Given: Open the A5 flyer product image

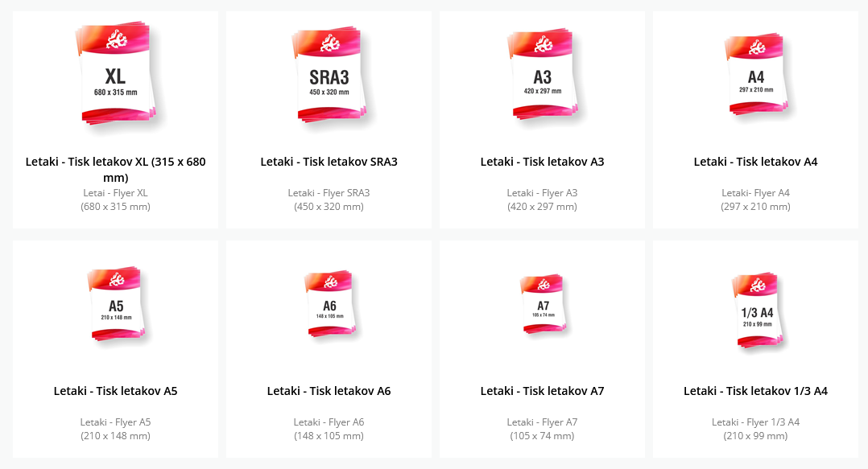Looking at the screenshot, I should tap(116, 305).
